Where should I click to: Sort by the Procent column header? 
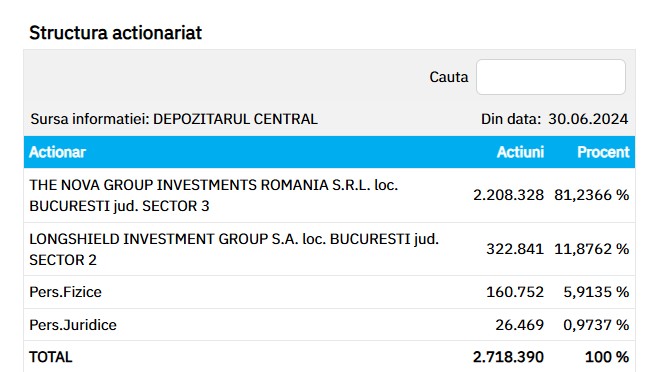click(603, 152)
